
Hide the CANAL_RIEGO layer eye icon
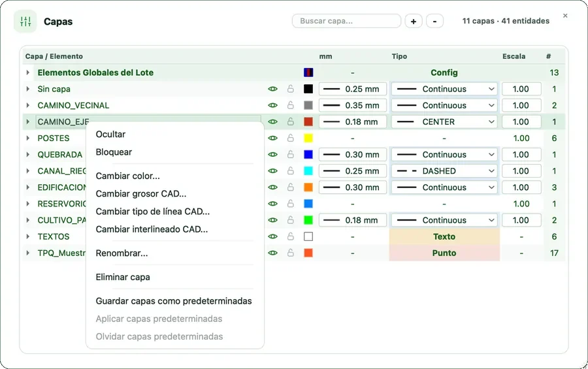coord(272,171)
